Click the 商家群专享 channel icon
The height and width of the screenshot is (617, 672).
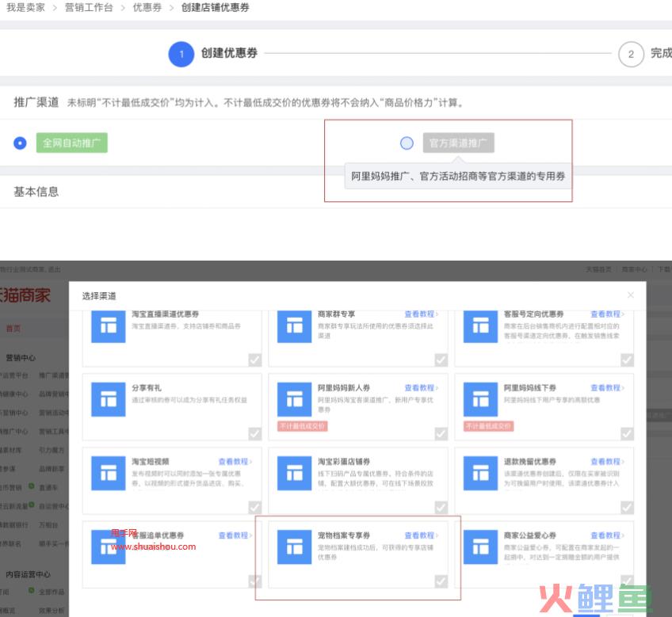pos(295,326)
